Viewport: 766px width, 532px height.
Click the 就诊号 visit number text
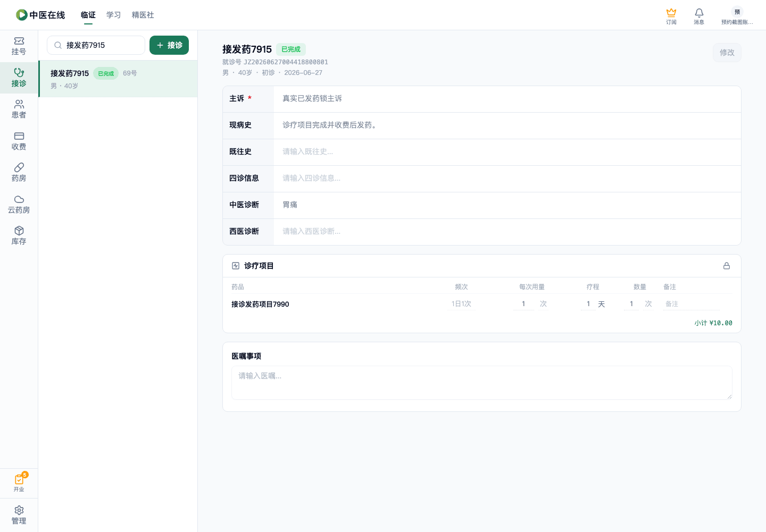(275, 62)
